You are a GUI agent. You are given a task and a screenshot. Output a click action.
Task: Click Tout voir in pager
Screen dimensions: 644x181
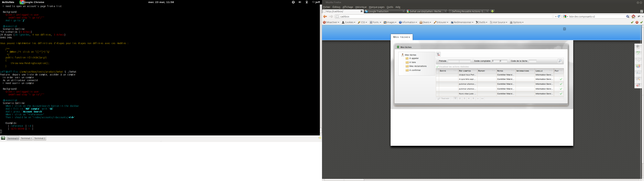click(443, 99)
